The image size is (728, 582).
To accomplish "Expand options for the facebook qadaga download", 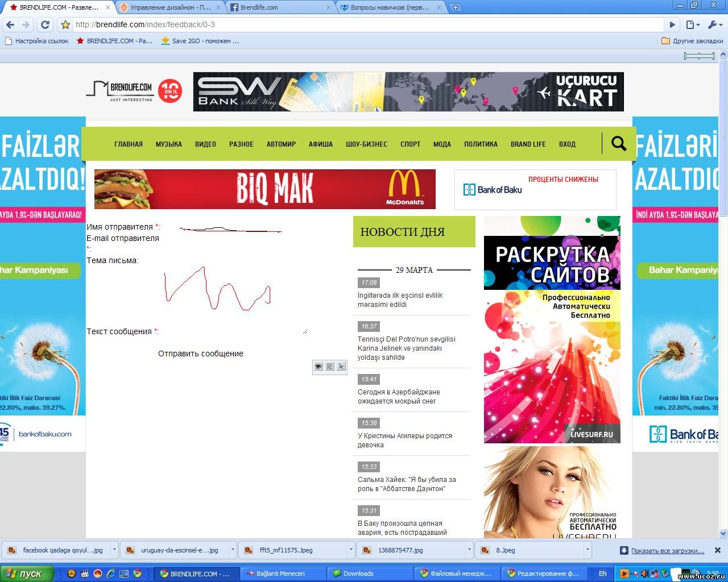I will click(x=114, y=550).
